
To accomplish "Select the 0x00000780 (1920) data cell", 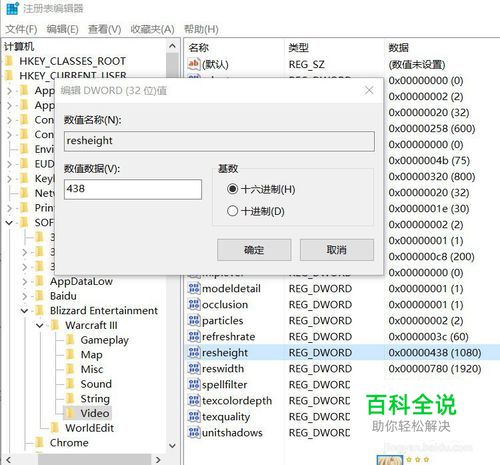I will (x=435, y=369).
